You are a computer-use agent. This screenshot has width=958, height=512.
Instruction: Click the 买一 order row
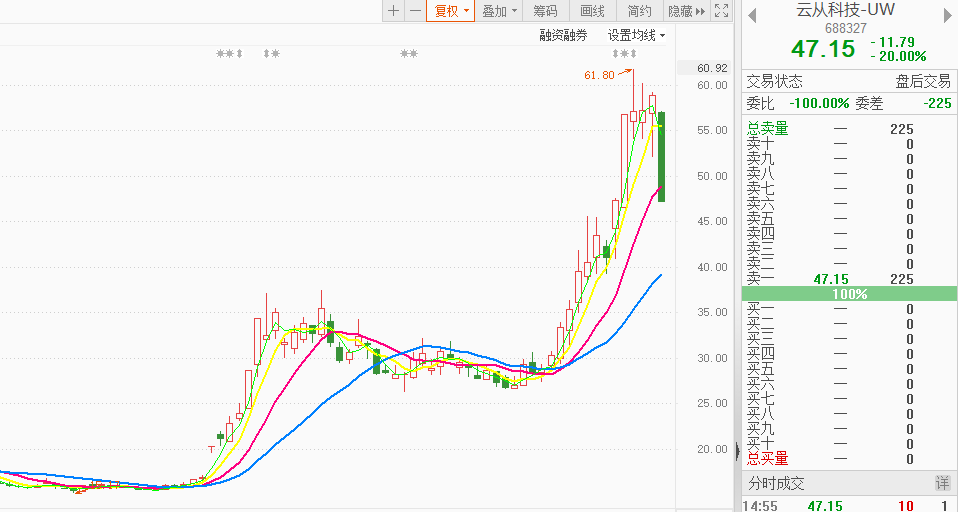click(x=849, y=309)
